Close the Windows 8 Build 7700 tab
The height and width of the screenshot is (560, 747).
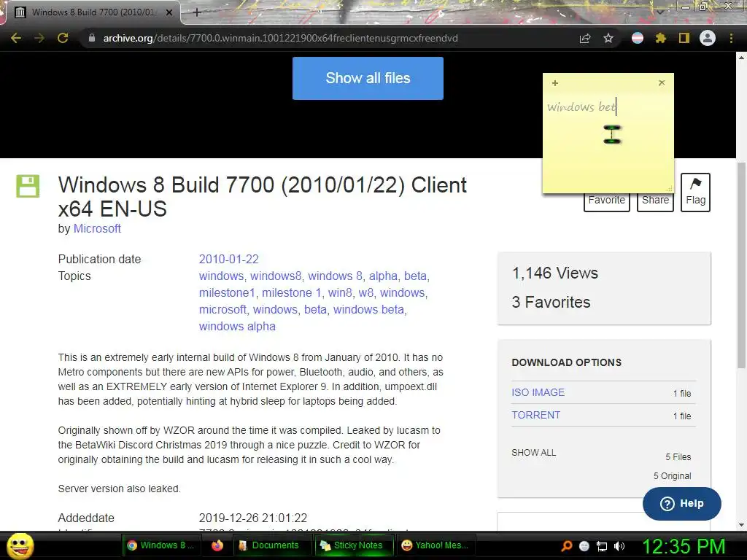tap(169, 12)
